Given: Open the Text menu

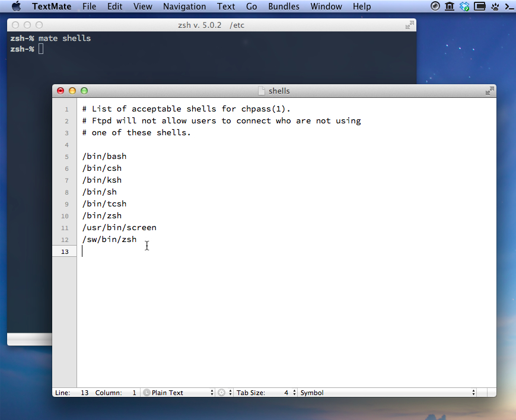Looking at the screenshot, I should point(226,7).
